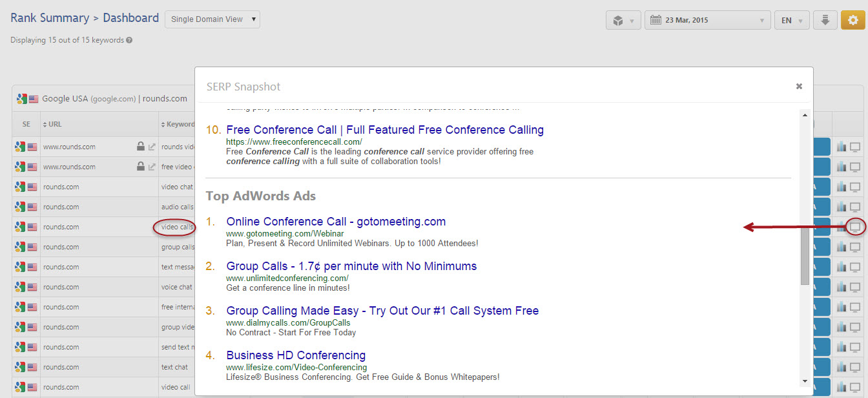
Task: Click the download export arrow button
Action: coord(825,20)
